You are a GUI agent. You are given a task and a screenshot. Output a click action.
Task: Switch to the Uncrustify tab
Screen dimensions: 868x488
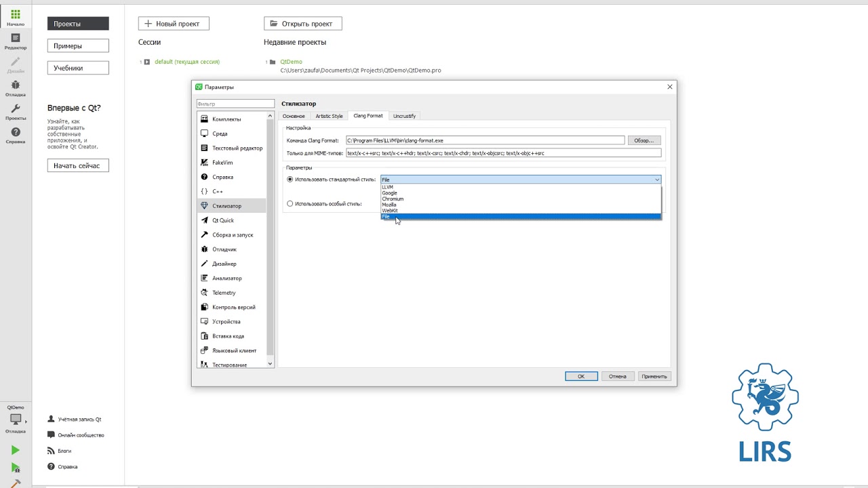point(405,116)
